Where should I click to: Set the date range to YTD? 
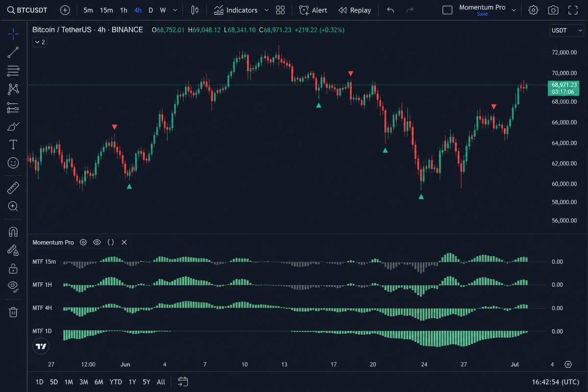pos(116,382)
